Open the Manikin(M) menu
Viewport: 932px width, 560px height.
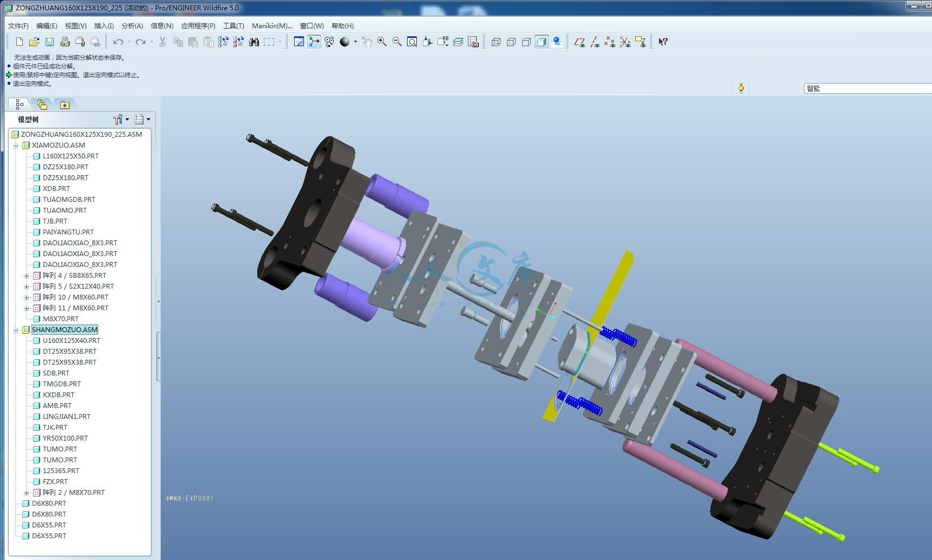pyautogui.click(x=272, y=26)
